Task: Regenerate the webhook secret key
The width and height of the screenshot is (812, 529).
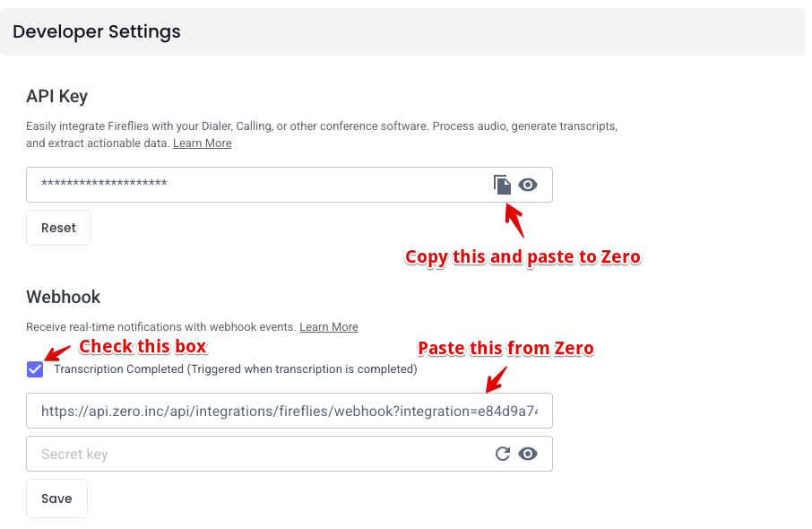Action: (502, 454)
